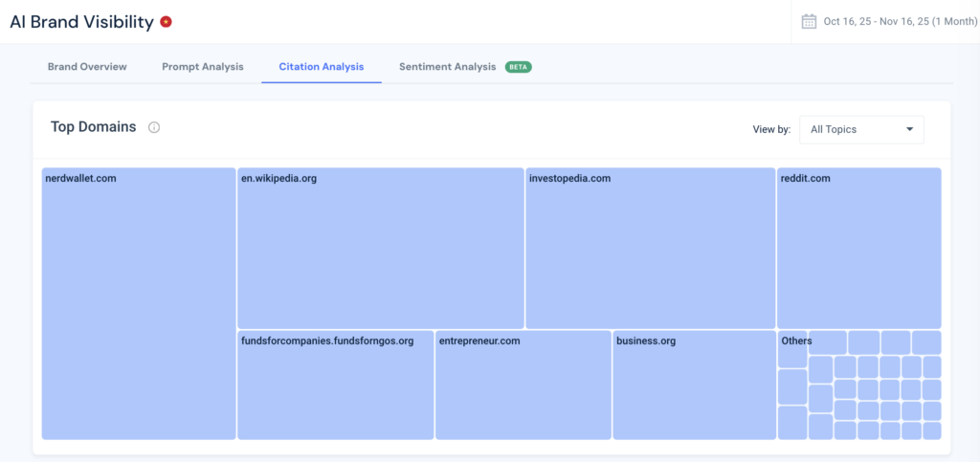Open the All Topics dropdown
This screenshot has height=462, width=980.
(x=860, y=129)
